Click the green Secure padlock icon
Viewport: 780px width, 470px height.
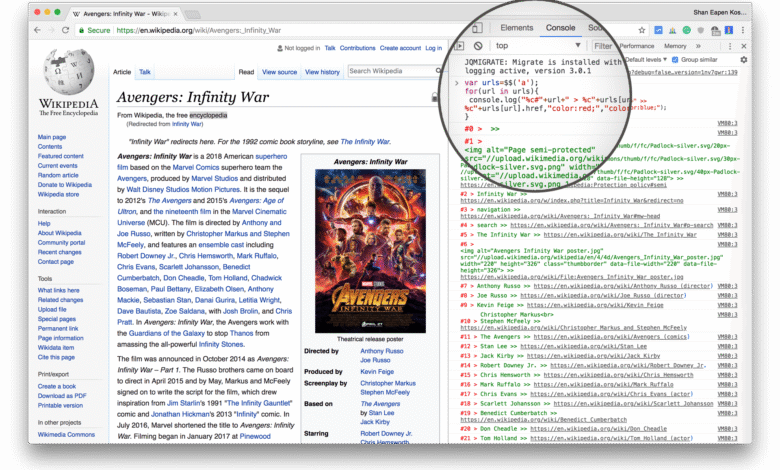click(82, 30)
